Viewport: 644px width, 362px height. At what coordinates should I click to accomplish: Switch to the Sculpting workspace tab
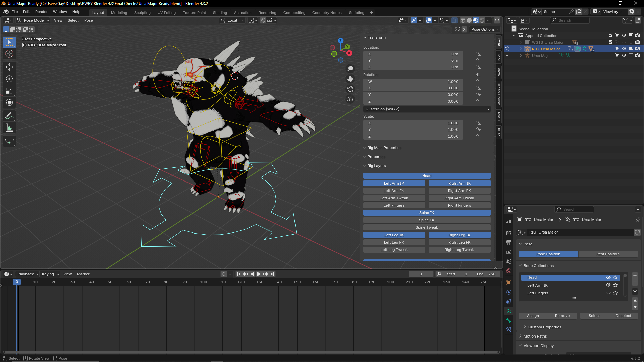click(142, 13)
